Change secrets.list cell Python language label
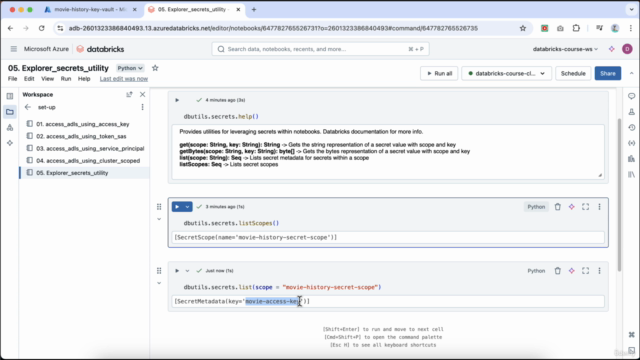Viewport: 640px width, 360px height. click(536, 271)
